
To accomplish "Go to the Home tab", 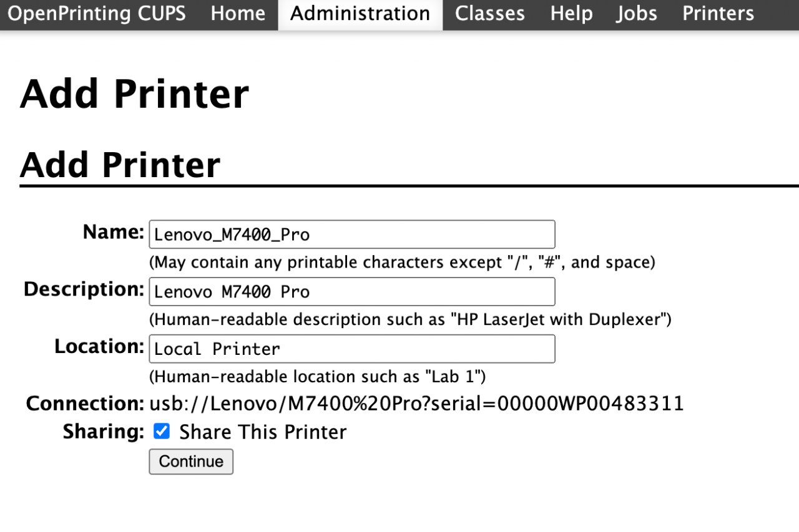I will pyautogui.click(x=238, y=14).
